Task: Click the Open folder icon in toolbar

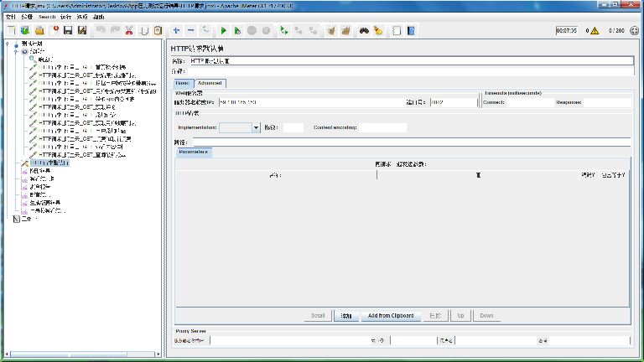Action: (x=39, y=31)
